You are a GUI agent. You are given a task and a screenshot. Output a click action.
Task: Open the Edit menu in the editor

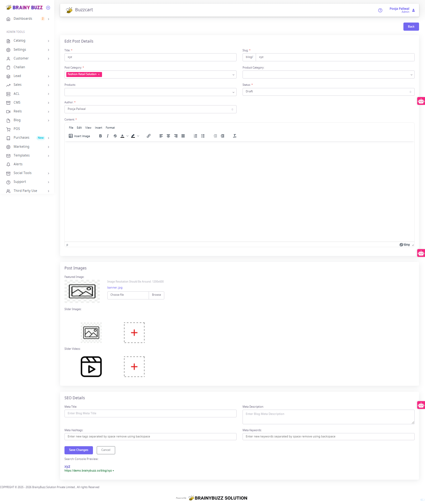[x=79, y=128]
